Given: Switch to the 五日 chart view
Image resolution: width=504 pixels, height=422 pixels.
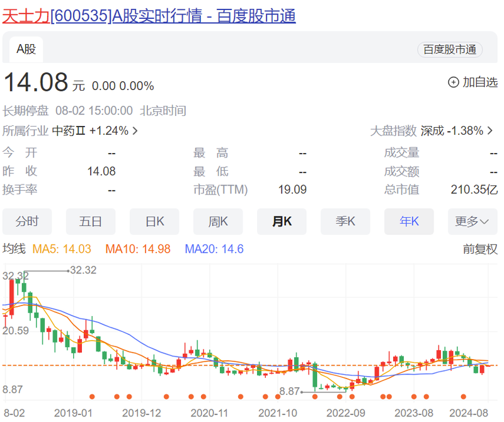Looking at the screenshot, I should coord(90,222).
